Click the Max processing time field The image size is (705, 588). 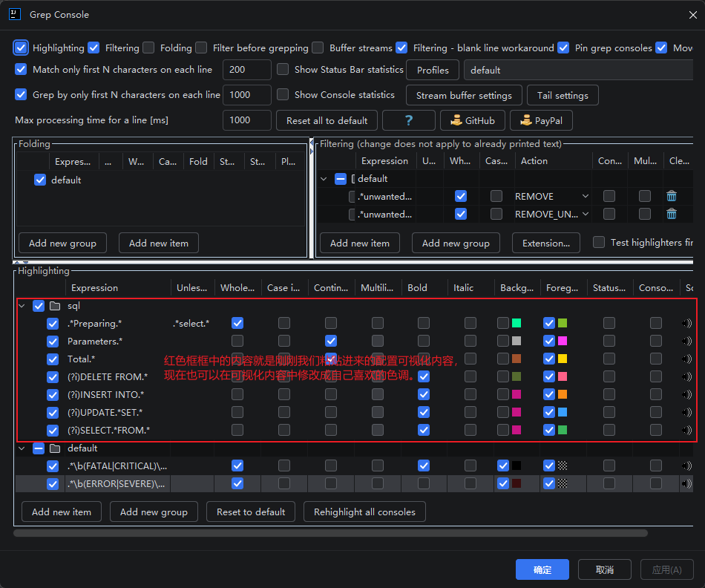[x=247, y=120]
